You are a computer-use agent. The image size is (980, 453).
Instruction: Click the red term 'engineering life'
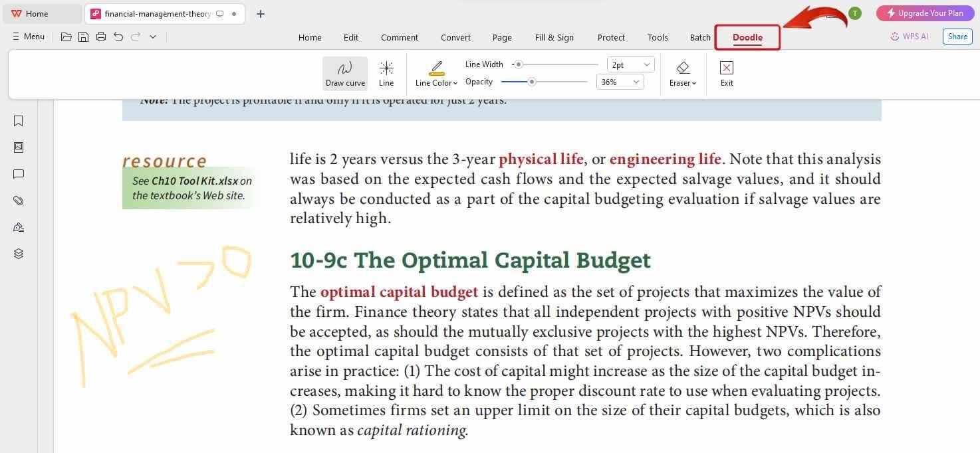[x=665, y=159]
